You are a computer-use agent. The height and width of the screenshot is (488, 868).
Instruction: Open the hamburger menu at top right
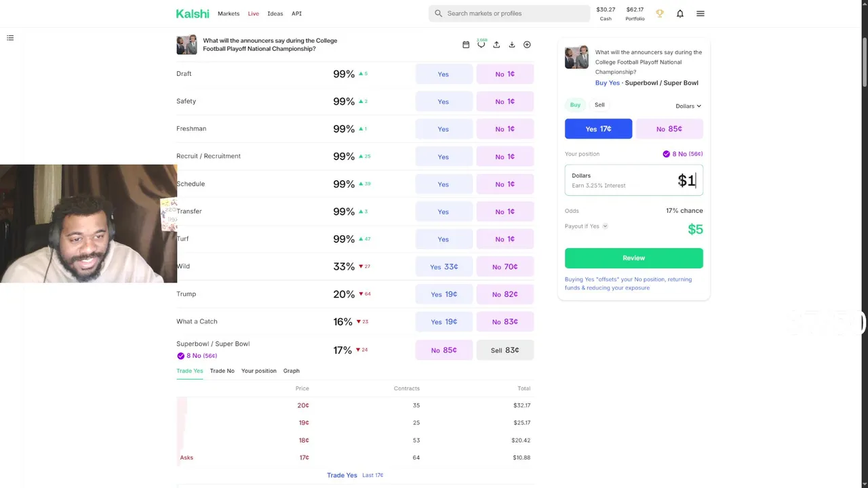(x=701, y=14)
